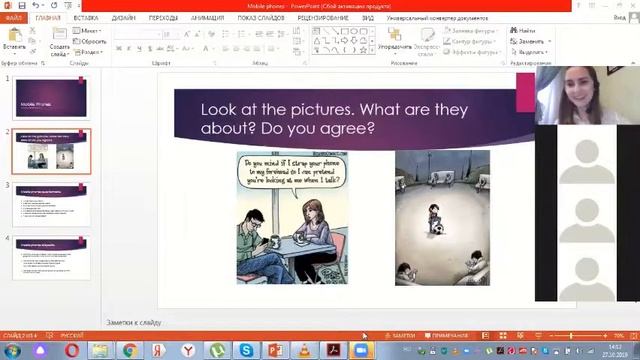
Task: Increase font size icon
Action: (x=187, y=35)
